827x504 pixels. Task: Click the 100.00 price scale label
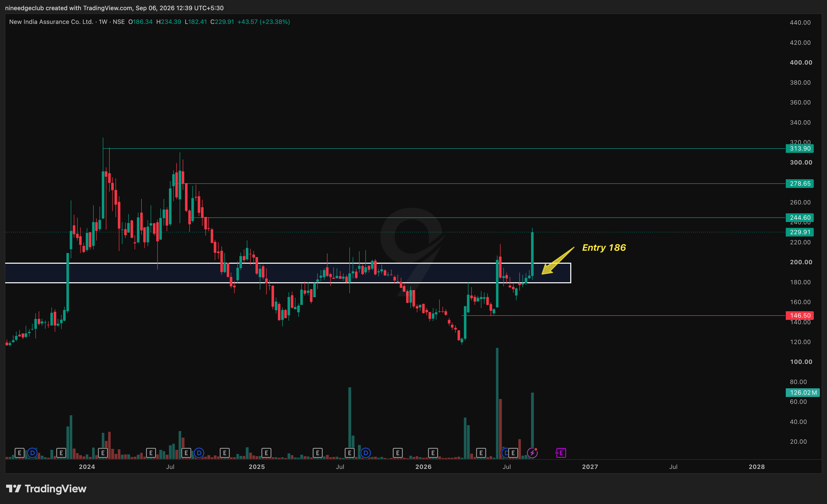click(801, 362)
